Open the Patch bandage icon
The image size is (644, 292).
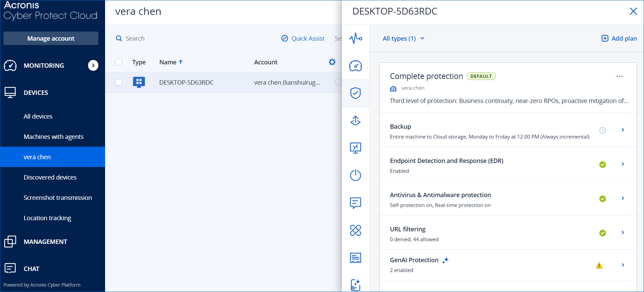click(x=356, y=230)
